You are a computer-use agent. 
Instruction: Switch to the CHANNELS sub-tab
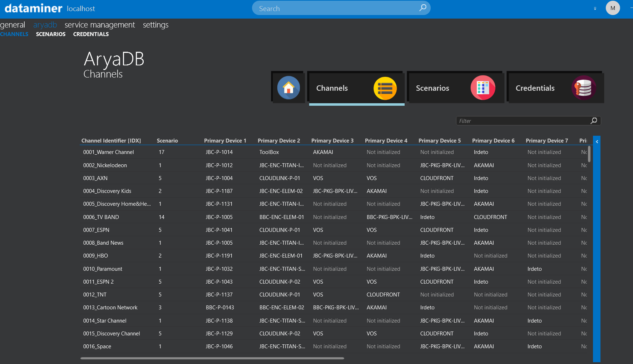pyautogui.click(x=14, y=34)
